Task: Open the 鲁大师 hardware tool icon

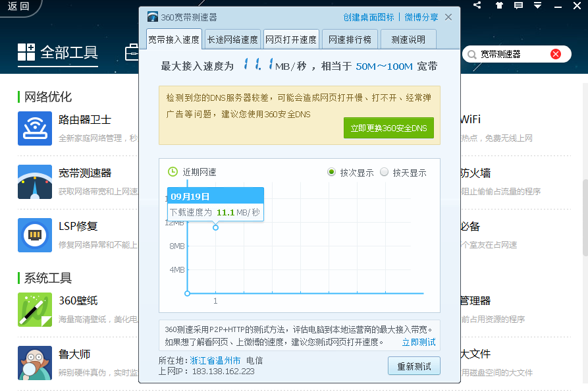Action: click(34, 363)
